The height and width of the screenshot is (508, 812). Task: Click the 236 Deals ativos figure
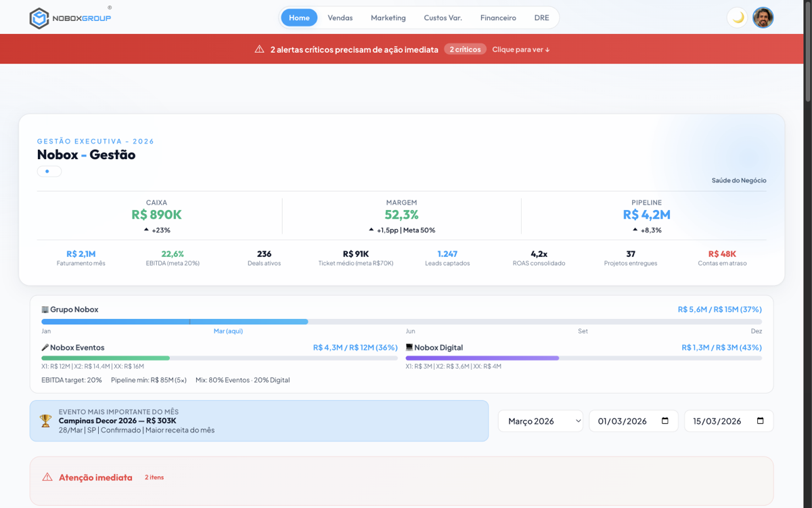pos(264,254)
